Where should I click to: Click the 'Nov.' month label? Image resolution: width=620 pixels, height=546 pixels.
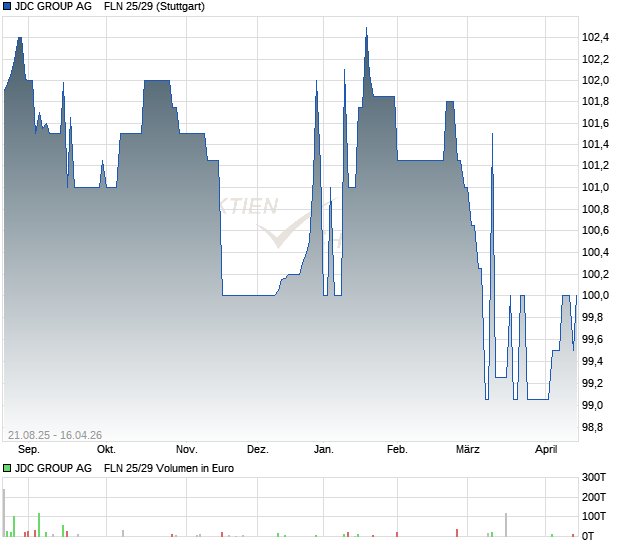(187, 450)
